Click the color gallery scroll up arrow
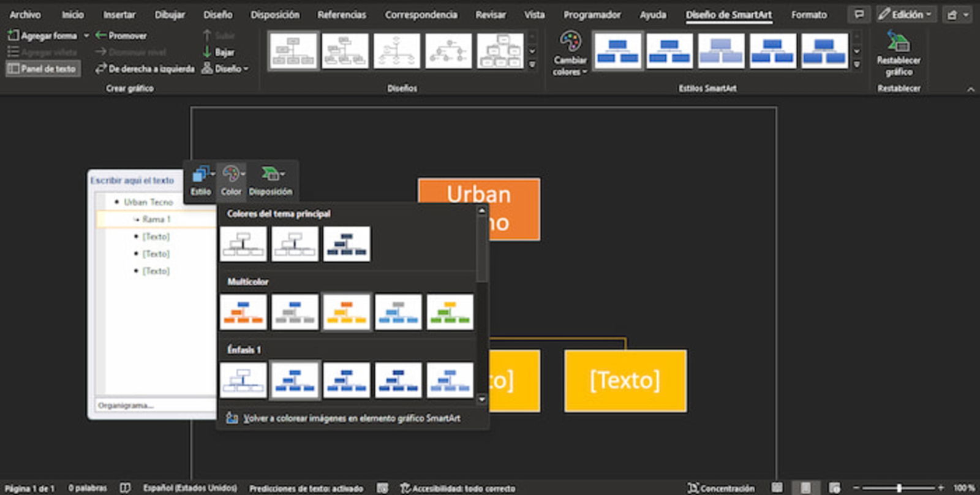The width and height of the screenshot is (980, 495). point(482,211)
